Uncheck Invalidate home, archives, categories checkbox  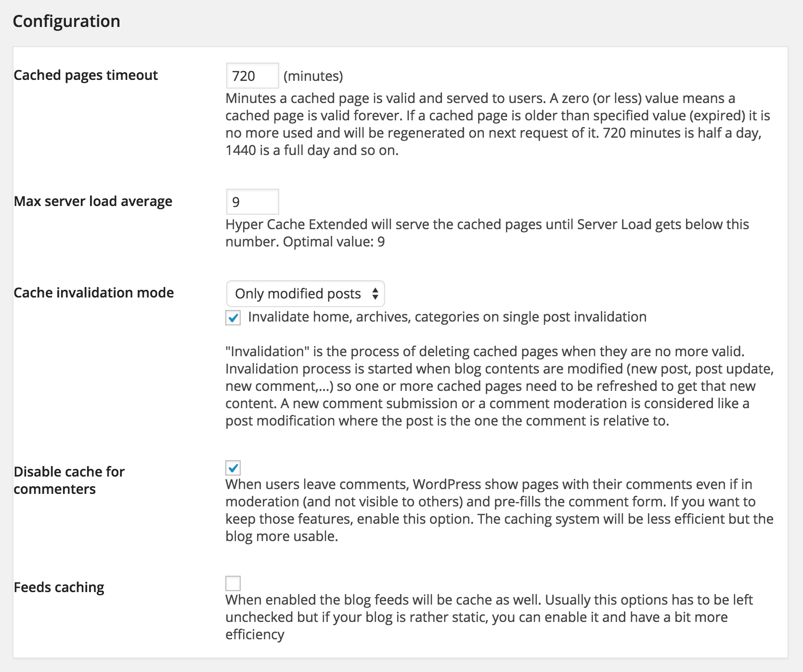[x=233, y=318]
